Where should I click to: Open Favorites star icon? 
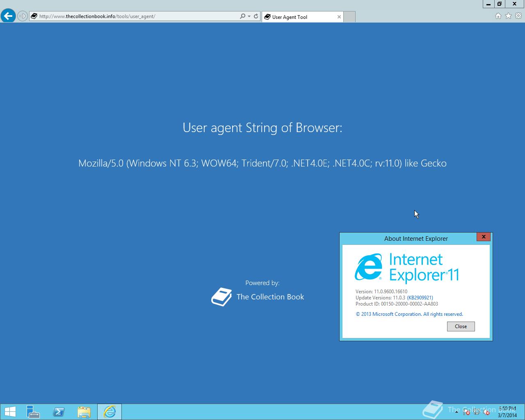(x=508, y=16)
